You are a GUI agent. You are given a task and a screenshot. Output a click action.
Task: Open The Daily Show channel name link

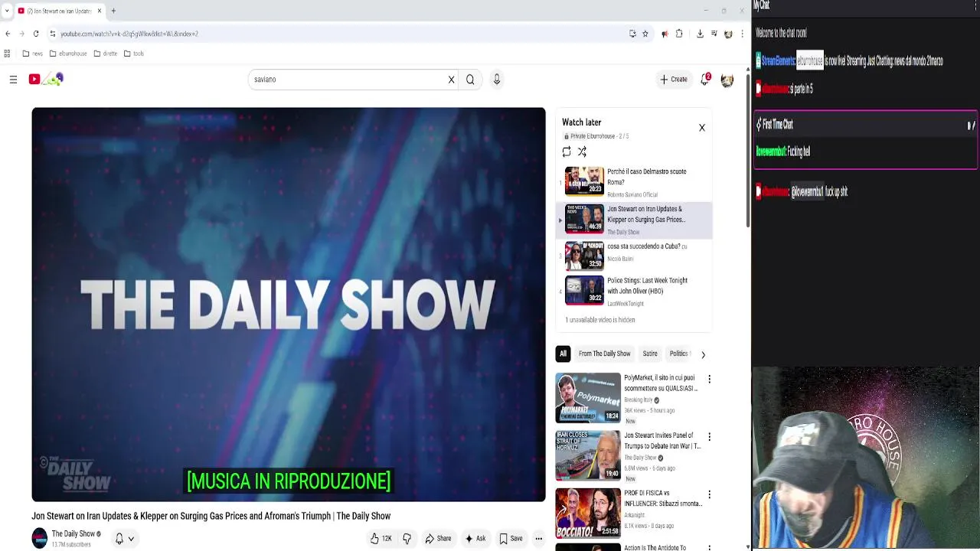click(73, 534)
